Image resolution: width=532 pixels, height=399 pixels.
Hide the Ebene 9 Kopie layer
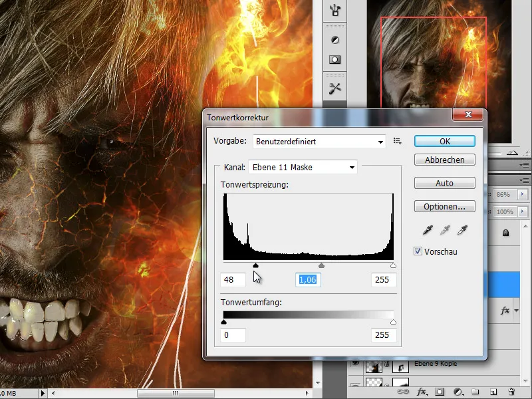(355, 363)
